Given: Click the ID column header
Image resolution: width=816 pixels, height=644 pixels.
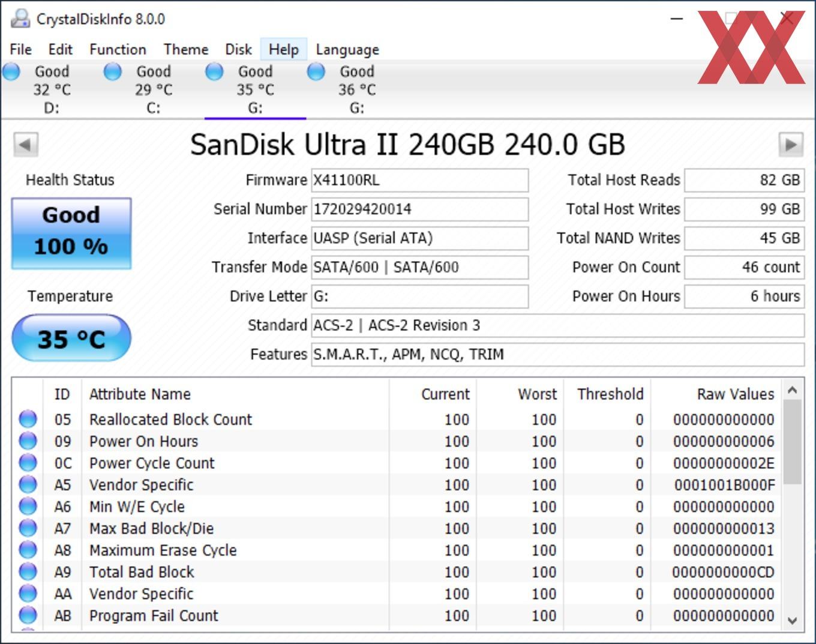Looking at the screenshot, I should [62, 394].
